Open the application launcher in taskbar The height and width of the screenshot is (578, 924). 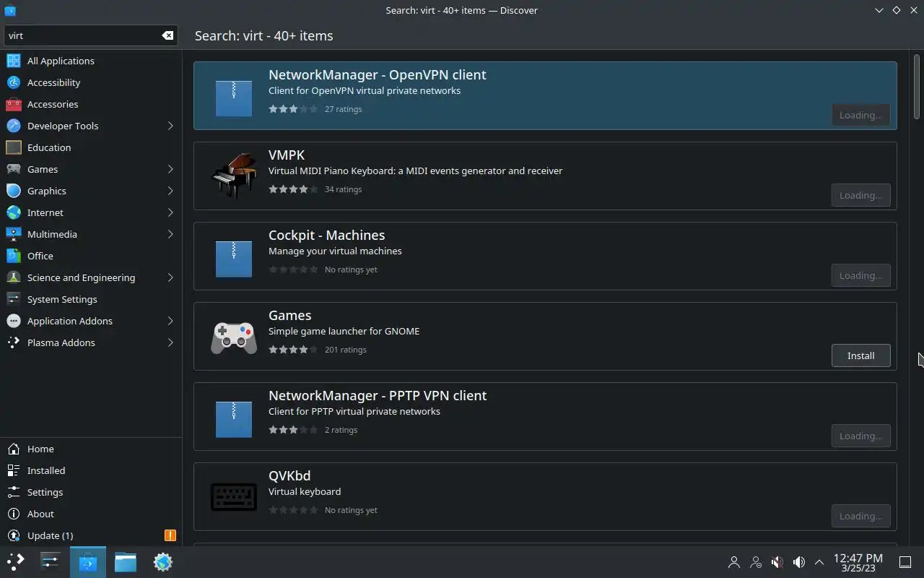(16, 561)
